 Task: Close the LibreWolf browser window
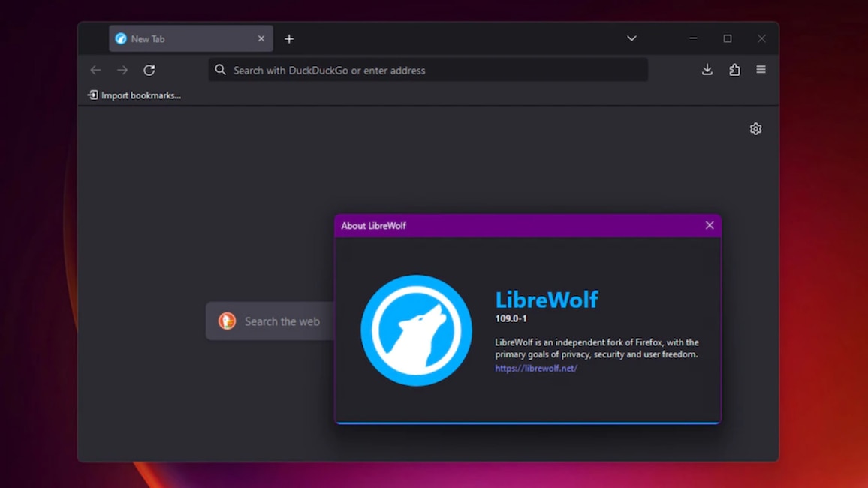[x=761, y=38]
